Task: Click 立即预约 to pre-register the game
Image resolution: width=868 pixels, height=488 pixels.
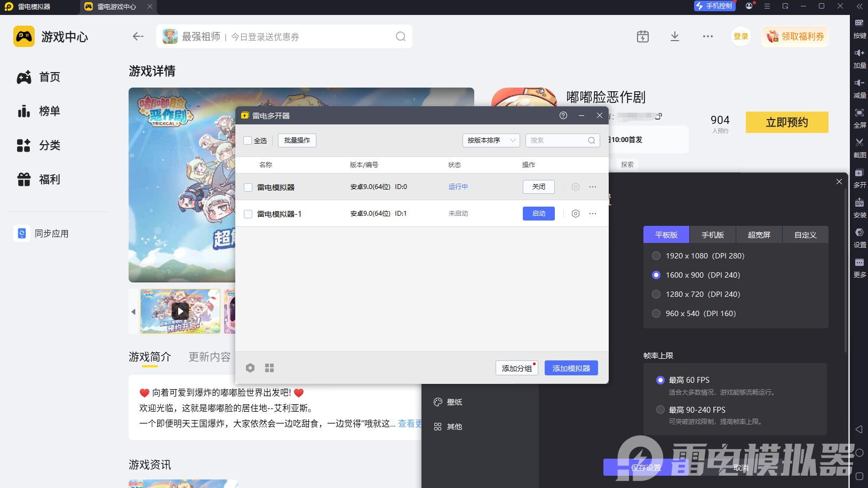Action: click(787, 122)
